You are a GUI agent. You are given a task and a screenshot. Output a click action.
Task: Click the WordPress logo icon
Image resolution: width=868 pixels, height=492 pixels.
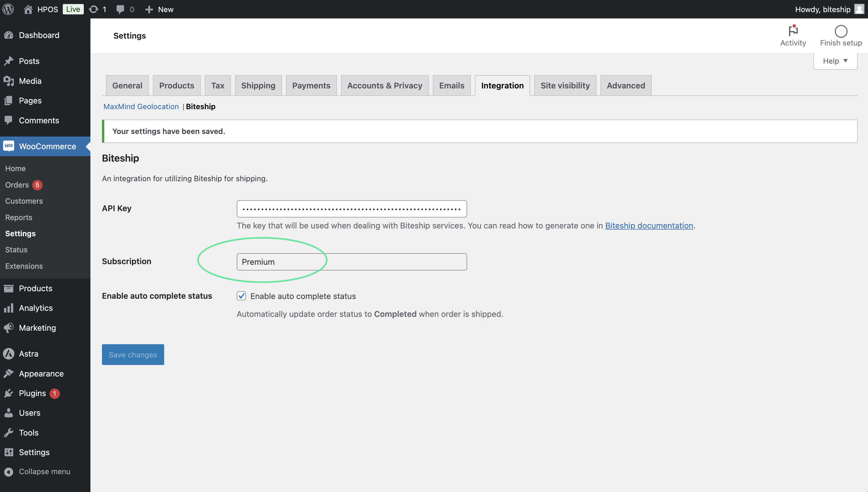pos(8,9)
